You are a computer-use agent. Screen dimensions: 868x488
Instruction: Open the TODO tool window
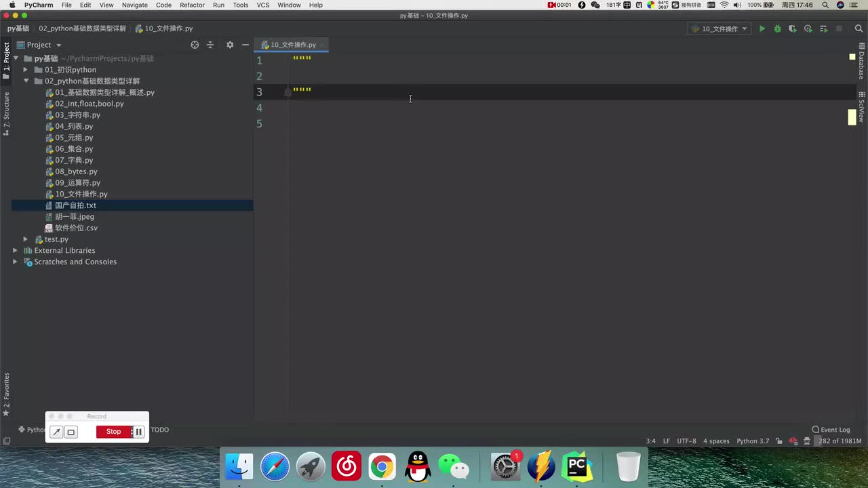coord(159,430)
